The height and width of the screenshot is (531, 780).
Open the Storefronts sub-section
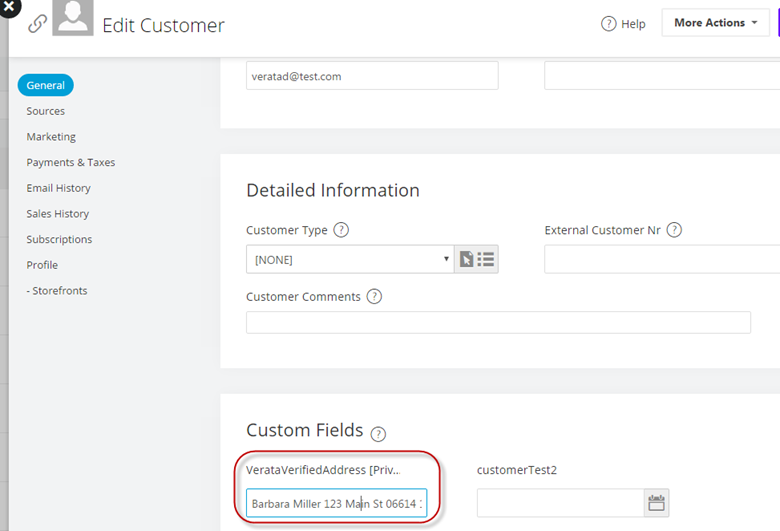click(57, 291)
